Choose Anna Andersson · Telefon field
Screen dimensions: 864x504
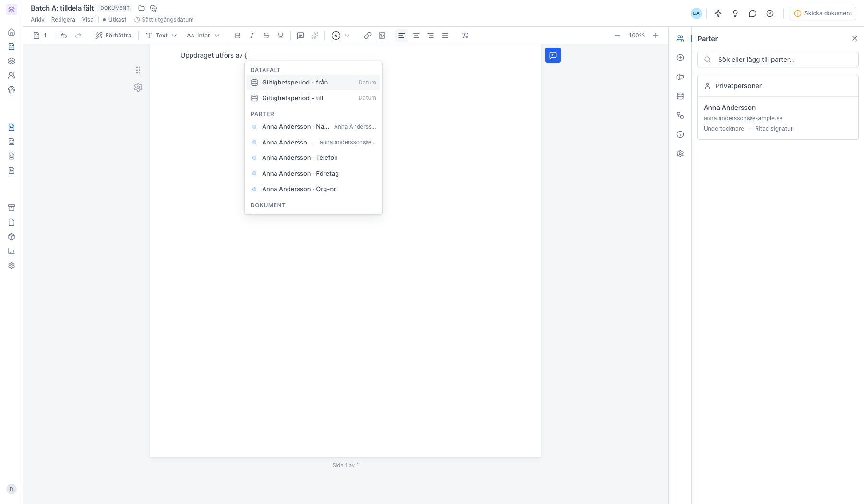pos(313,158)
